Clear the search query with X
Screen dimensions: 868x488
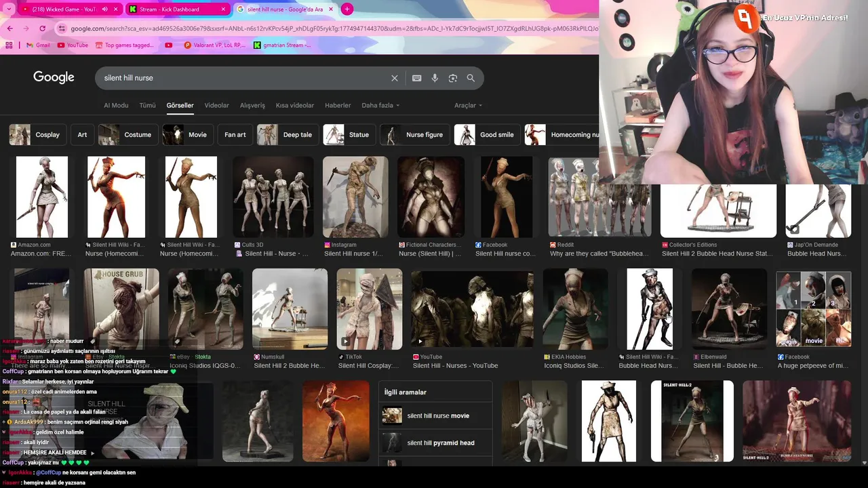click(x=395, y=78)
